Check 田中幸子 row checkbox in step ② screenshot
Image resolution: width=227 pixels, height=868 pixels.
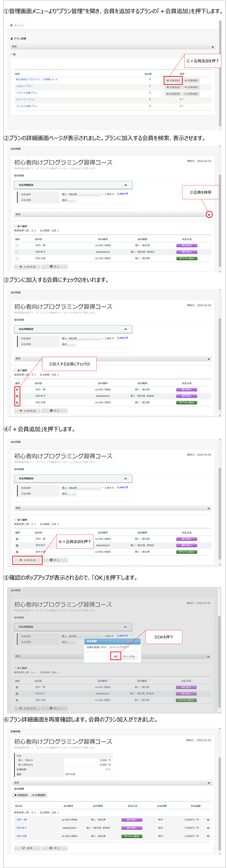17,252
